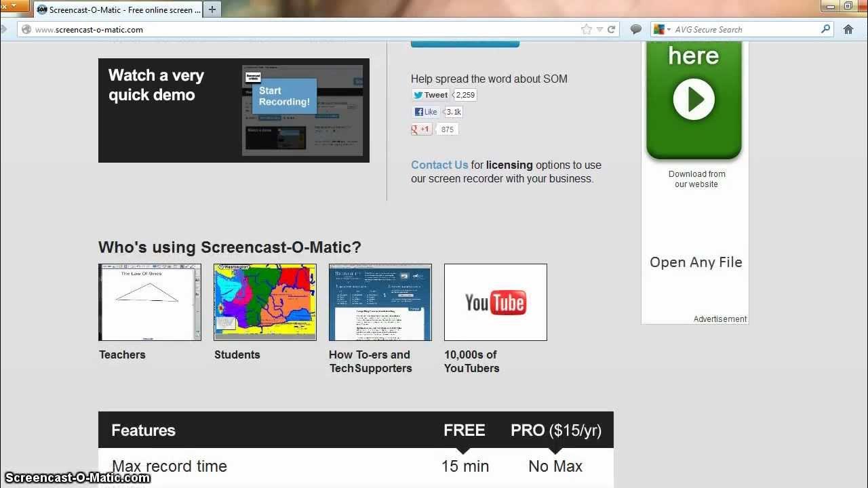This screenshot has height=488, width=868.
Task: Open a new browser tab with plus button
Action: point(212,9)
